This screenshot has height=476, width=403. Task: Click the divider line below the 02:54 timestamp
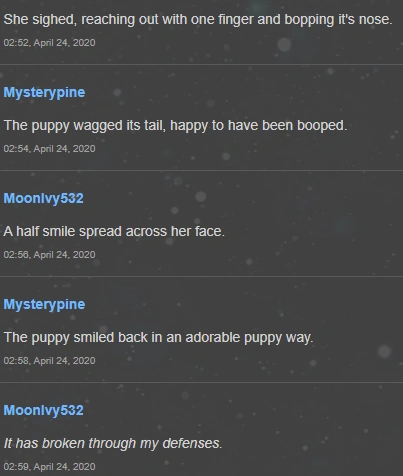201,170
